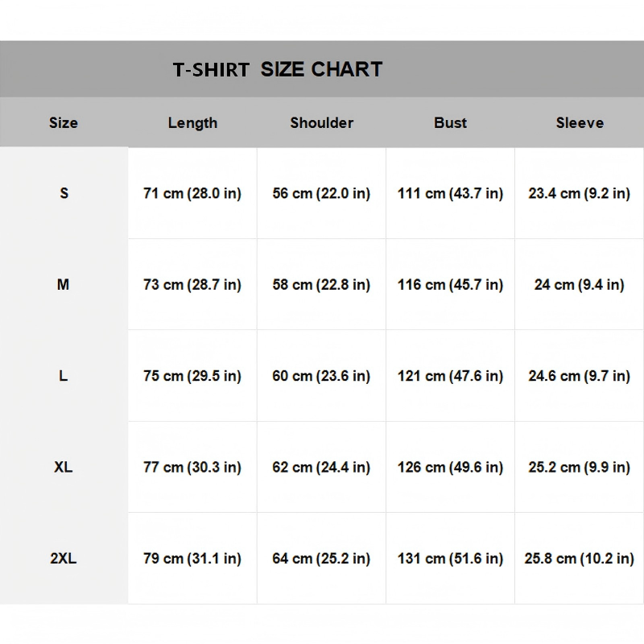Click the L size row label
Image resolution: width=644 pixels, height=644 pixels.
(64, 375)
